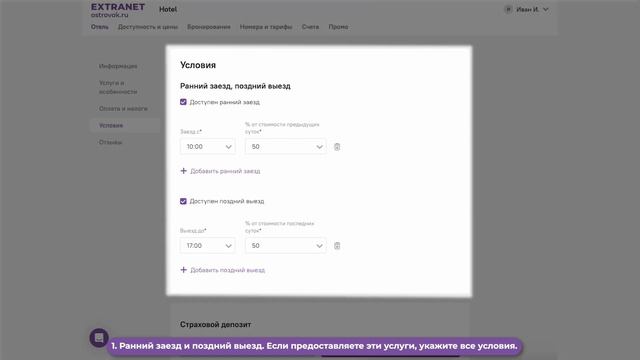640x360 pixels.
Task: Open the Счета menu
Action: click(x=310, y=27)
